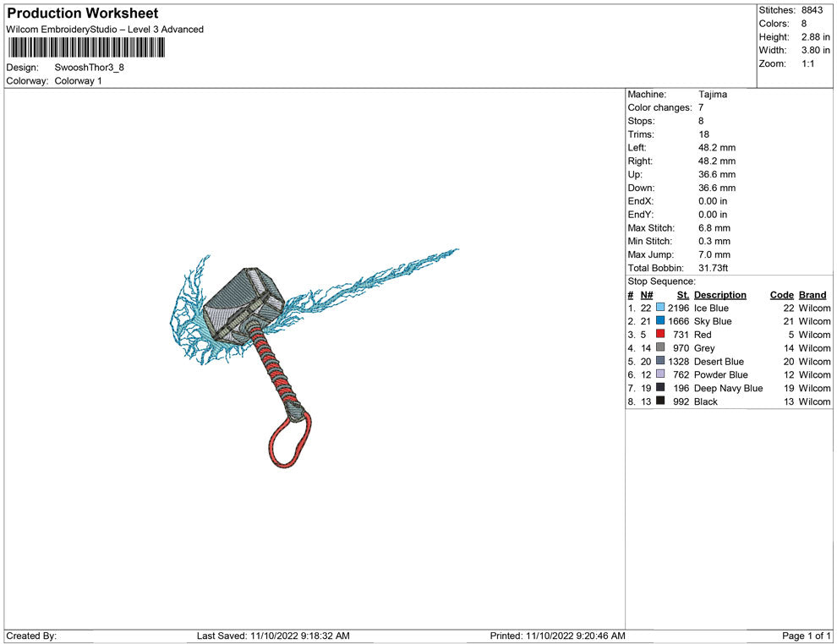Click the Total Bobbin value 31.73ft
This screenshot has height=644, width=837.
[x=714, y=268]
